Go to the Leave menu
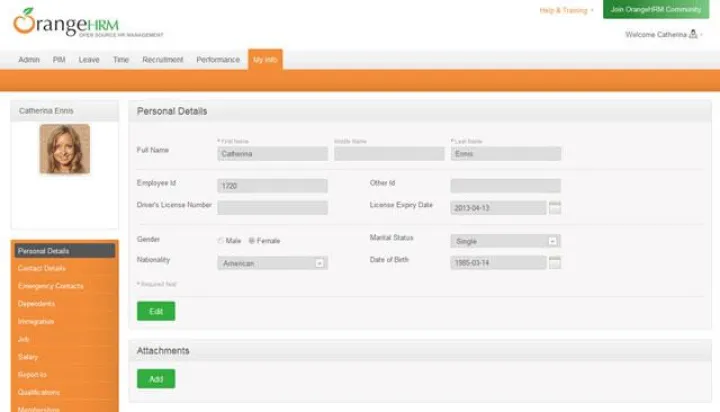 89,60
